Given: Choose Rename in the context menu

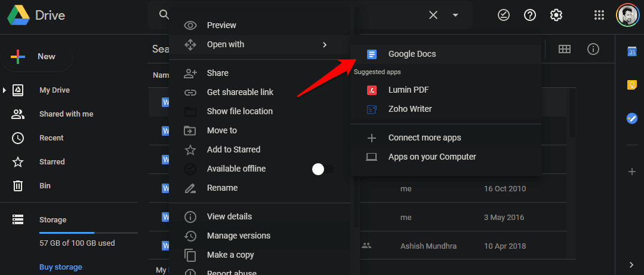Looking at the screenshot, I should (260, 188).
